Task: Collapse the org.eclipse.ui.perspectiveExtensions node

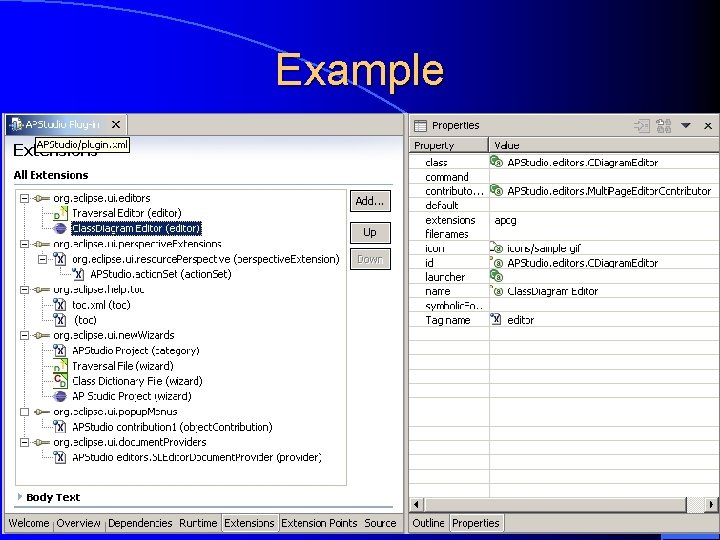Action: 25,244
